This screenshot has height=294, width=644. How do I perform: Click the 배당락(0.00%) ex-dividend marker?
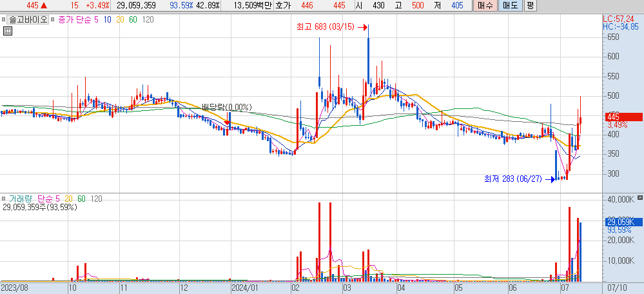tap(227, 107)
